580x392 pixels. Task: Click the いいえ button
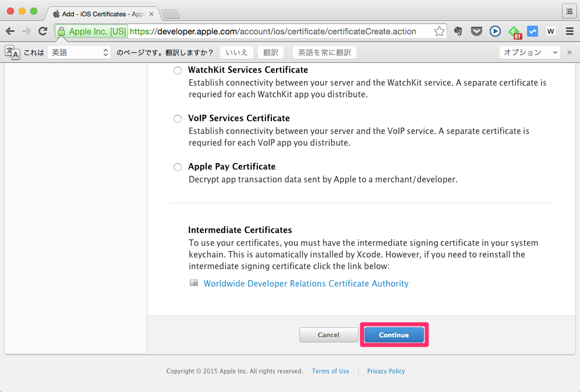pos(236,52)
